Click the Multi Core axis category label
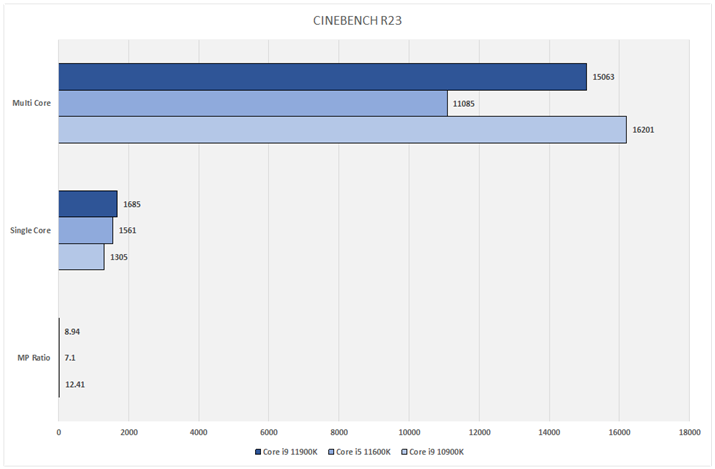This screenshot has height=469, width=715. [x=31, y=103]
